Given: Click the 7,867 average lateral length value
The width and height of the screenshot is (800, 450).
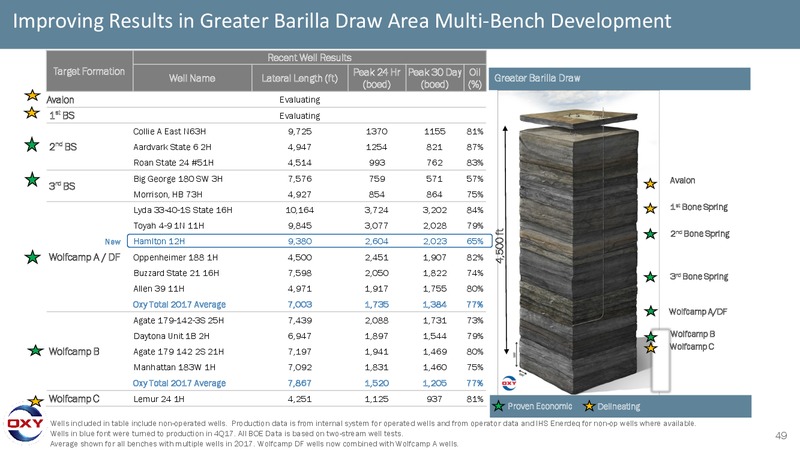Looking at the screenshot, I should [300, 383].
